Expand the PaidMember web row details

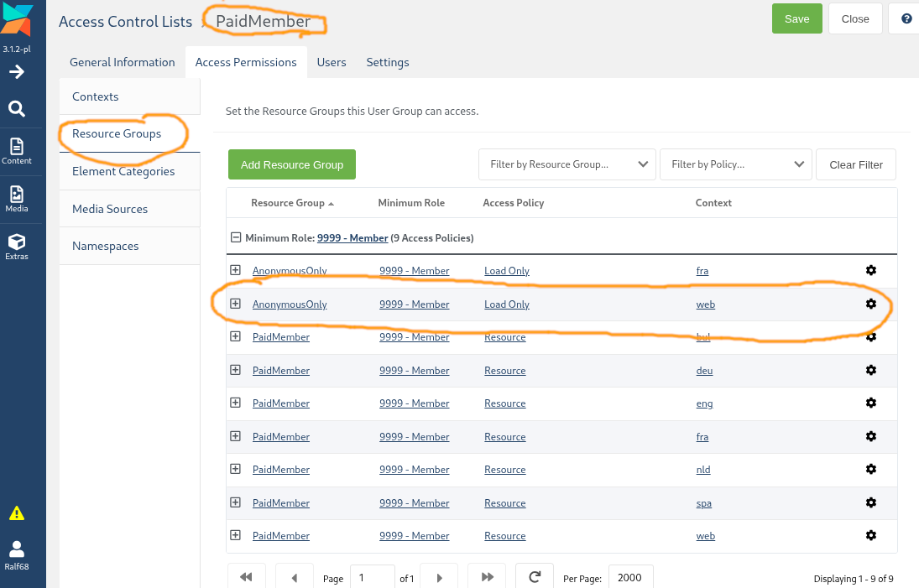[x=235, y=534]
